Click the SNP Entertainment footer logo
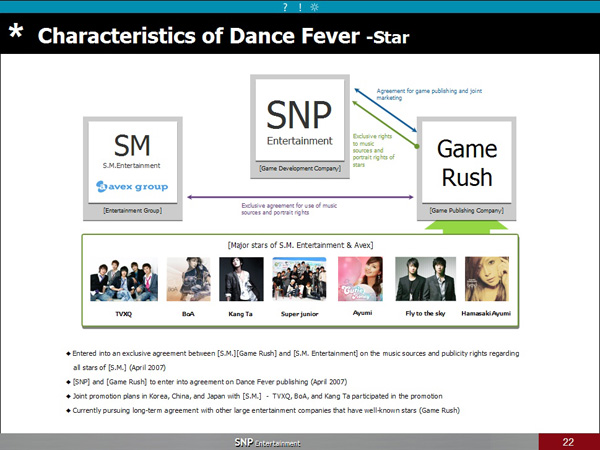 click(x=270, y=441)
